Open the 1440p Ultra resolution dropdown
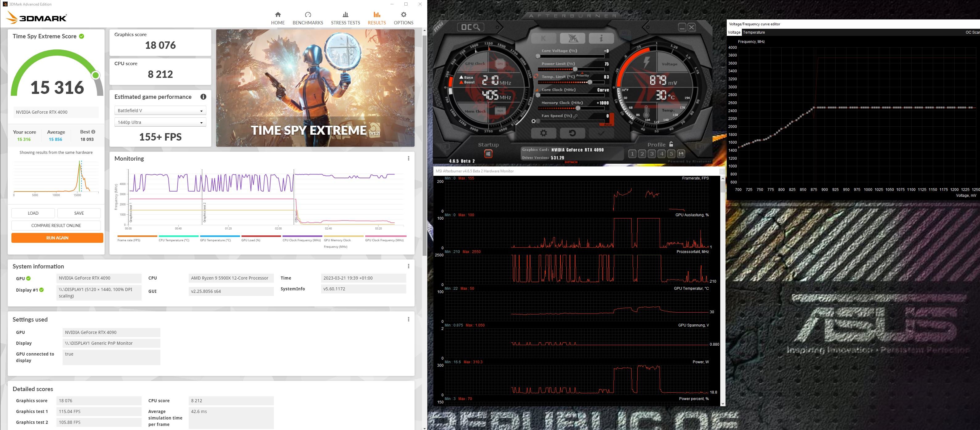Screen dimensions: 980x430 (160, 122)
